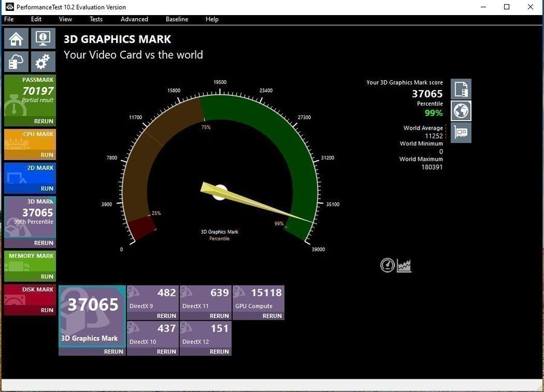Open the Baseline menu

[x=176, y=19]
